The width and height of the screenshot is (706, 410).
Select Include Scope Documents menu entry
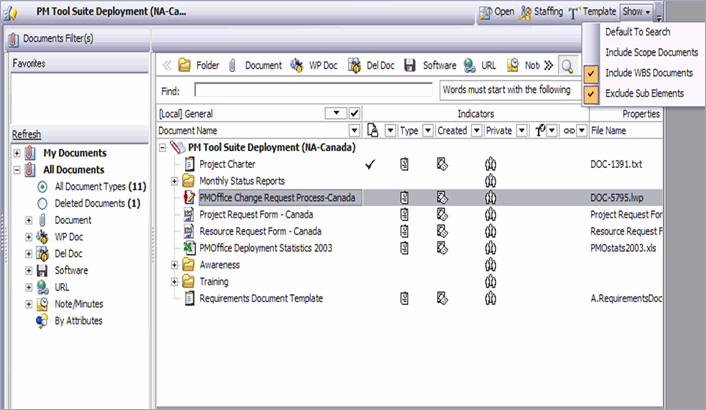tap(652, 52)
